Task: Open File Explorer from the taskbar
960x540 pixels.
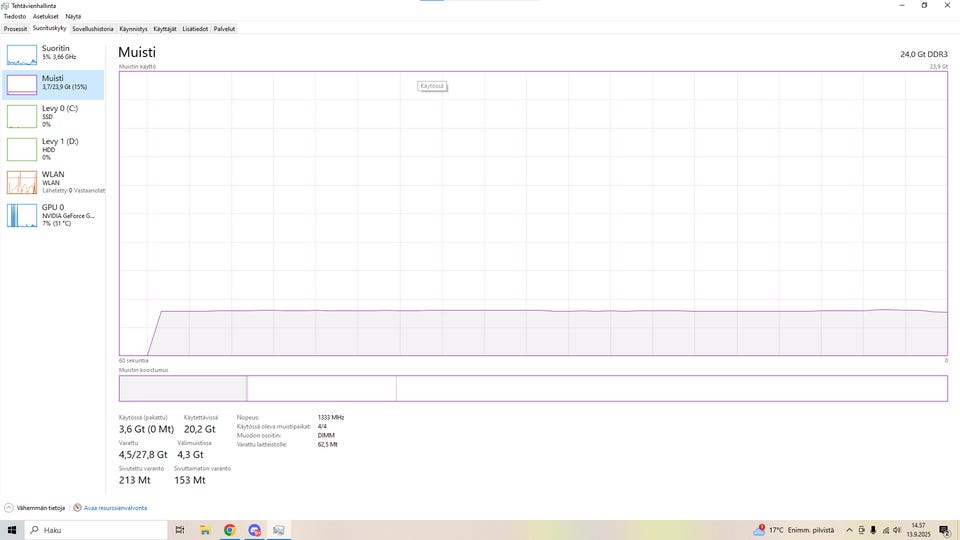Action: click(x=204, y=530)
